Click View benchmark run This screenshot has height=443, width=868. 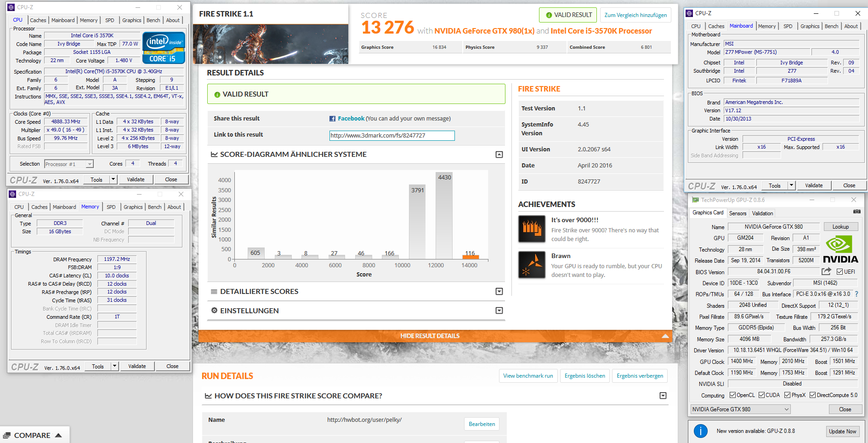click(x=528, y=376)
